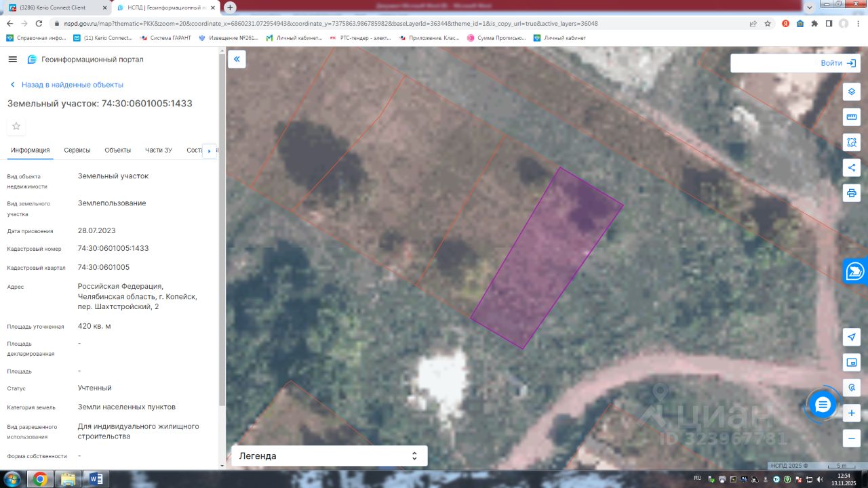The image size is (868, 488).
Task: Open the hamburger main menu
Action: pos(12,59)
